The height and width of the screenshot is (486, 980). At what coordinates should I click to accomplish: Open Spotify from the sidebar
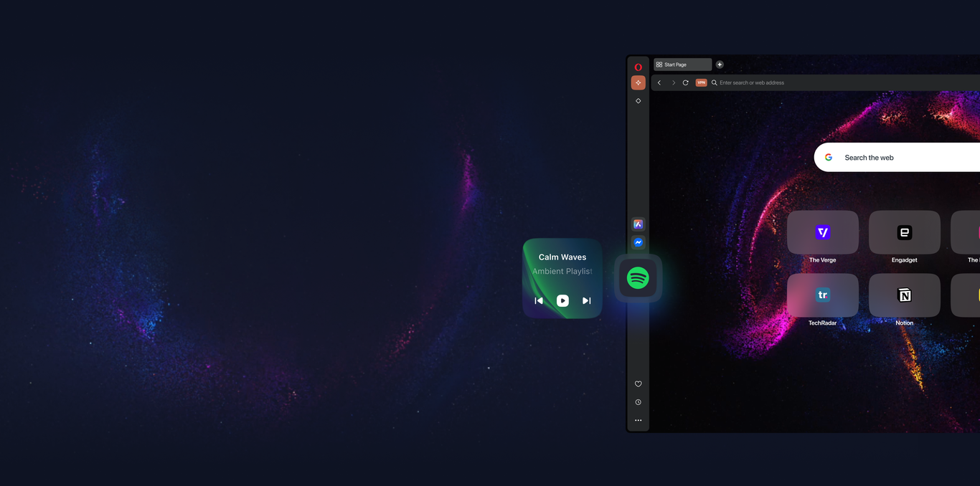[x=637, y=277]
